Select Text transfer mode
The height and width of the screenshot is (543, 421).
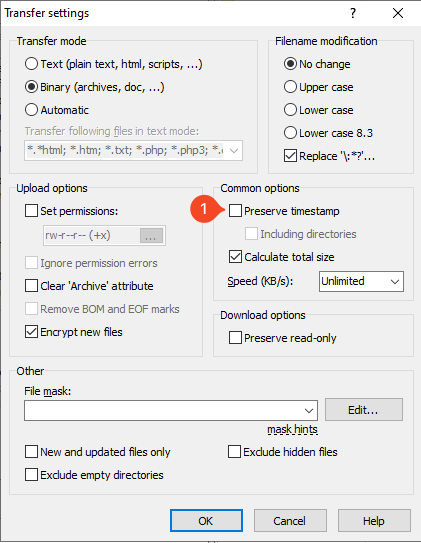[x=31, y=64]
